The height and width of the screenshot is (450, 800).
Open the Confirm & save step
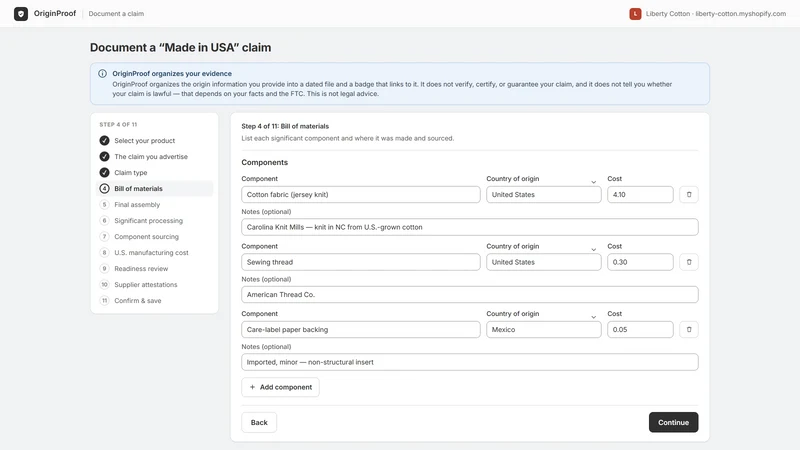point(154,301)
